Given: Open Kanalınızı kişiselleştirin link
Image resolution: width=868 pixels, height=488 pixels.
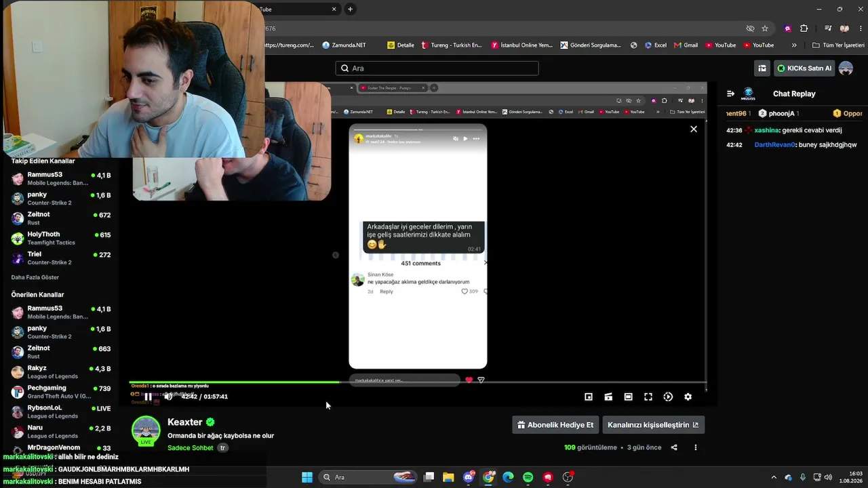Looking at the screenshot, I should 653,425.
